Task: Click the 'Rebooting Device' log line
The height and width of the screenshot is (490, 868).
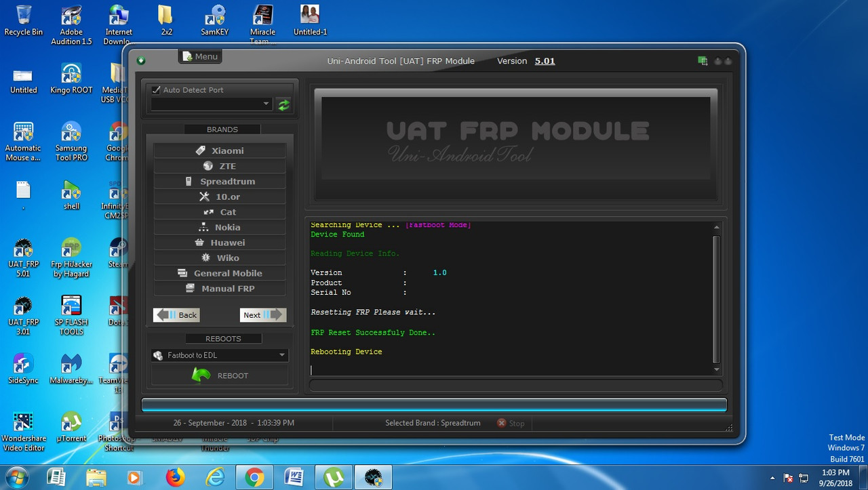Action: coord(347,352)
